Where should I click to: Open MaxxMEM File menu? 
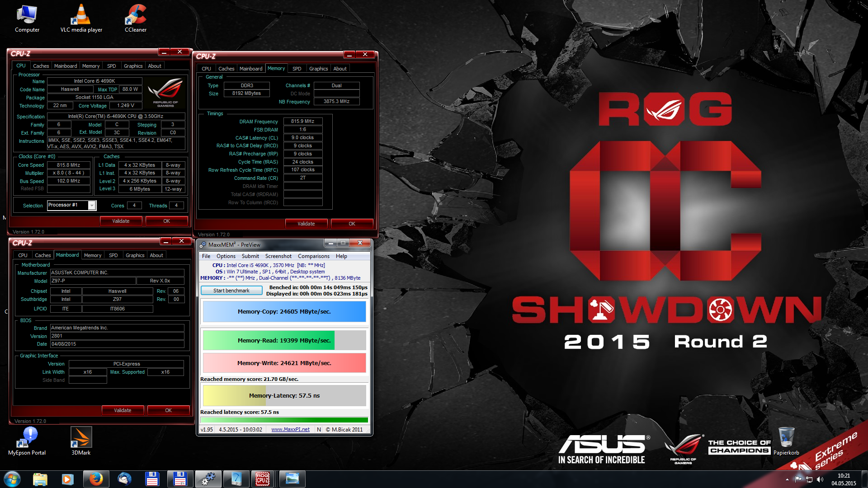206,256
